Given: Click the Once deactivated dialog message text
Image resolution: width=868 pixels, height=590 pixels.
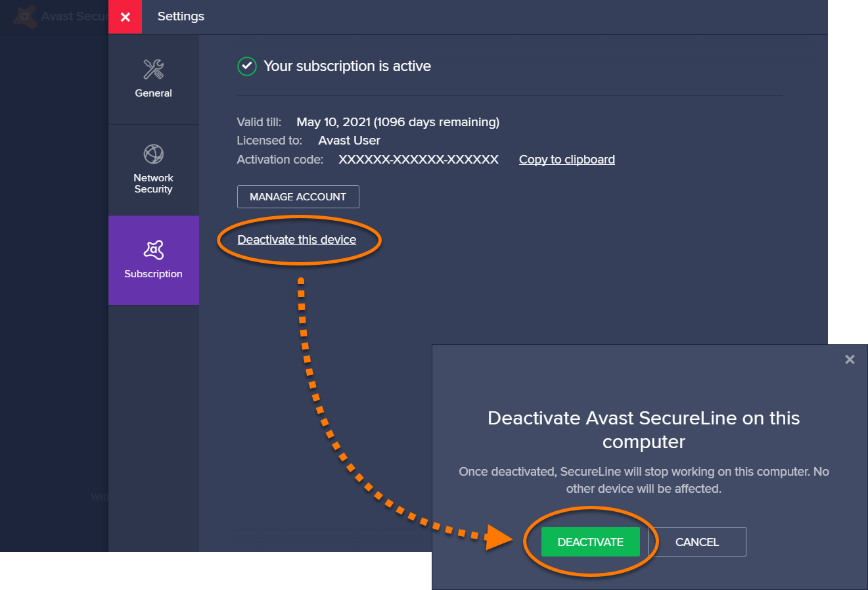Looking at the screenshot, I should (644, 480).
